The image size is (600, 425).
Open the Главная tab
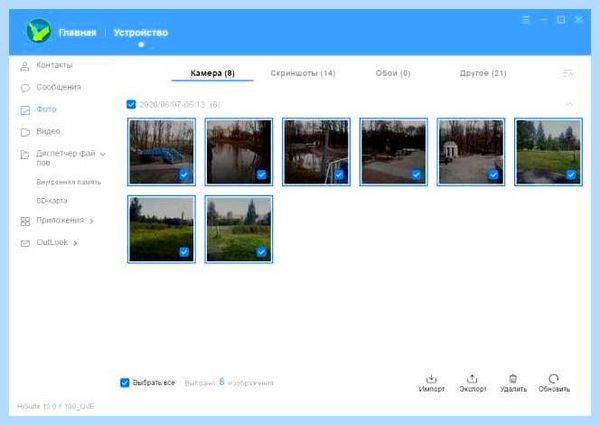click(77, 33)
